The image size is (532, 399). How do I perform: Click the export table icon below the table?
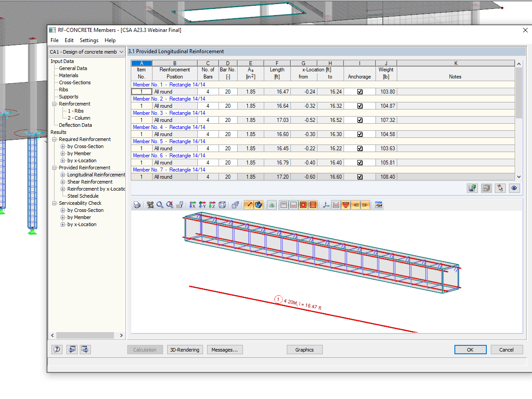coord(473,188)
